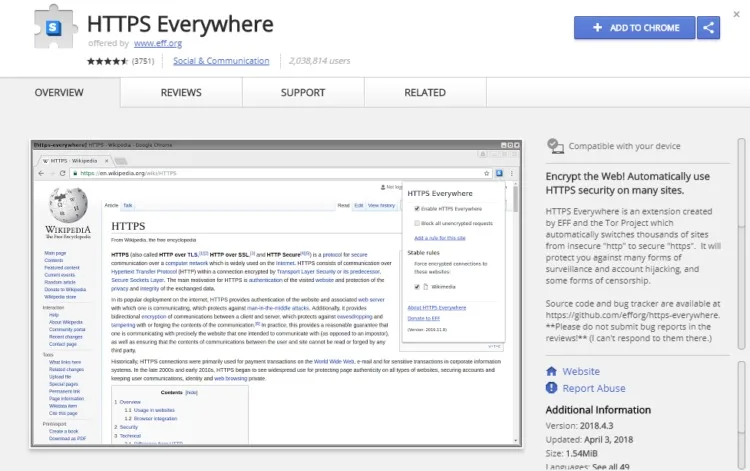The height and width of the screenshot is (471, 750).
Task: Click the description panel scrollbar
Action: 741,244
